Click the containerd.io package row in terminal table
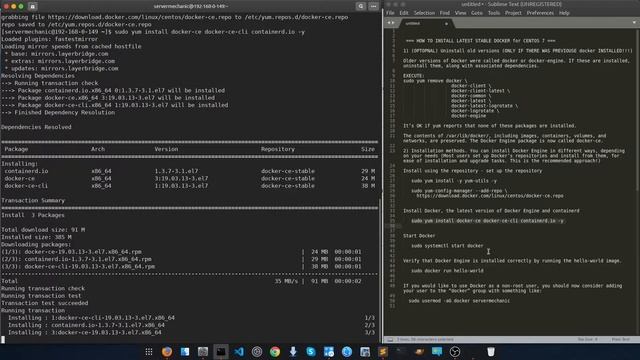640x360 pixels. (190, 171)
